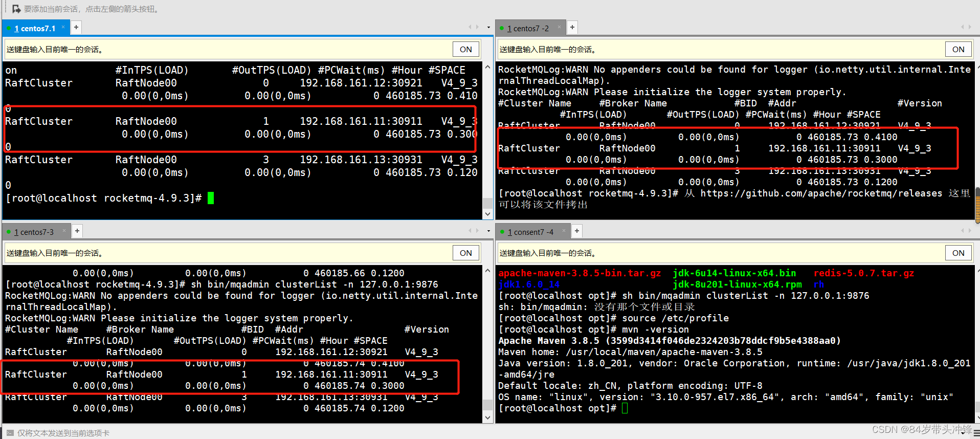Show previous tab in consent7 -4 pane

pyautogui.click(x=963, y=231)
